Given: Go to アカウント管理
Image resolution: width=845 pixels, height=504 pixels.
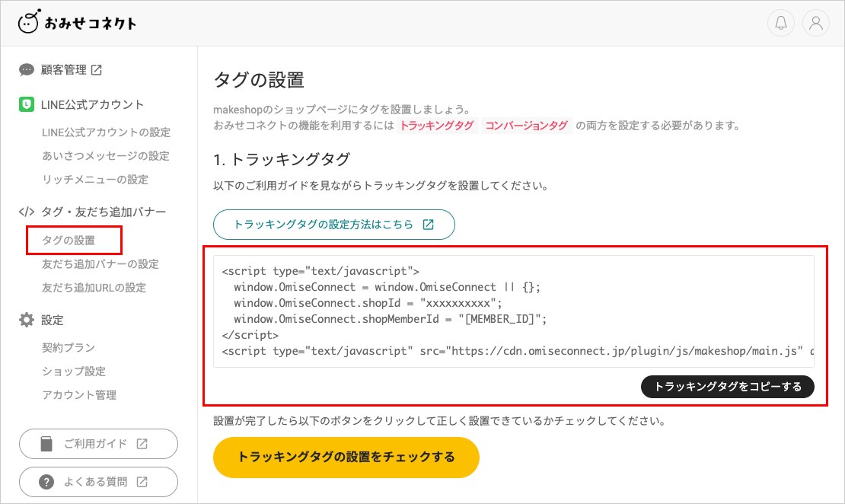Looking at the screenshot, I should 79,395.
